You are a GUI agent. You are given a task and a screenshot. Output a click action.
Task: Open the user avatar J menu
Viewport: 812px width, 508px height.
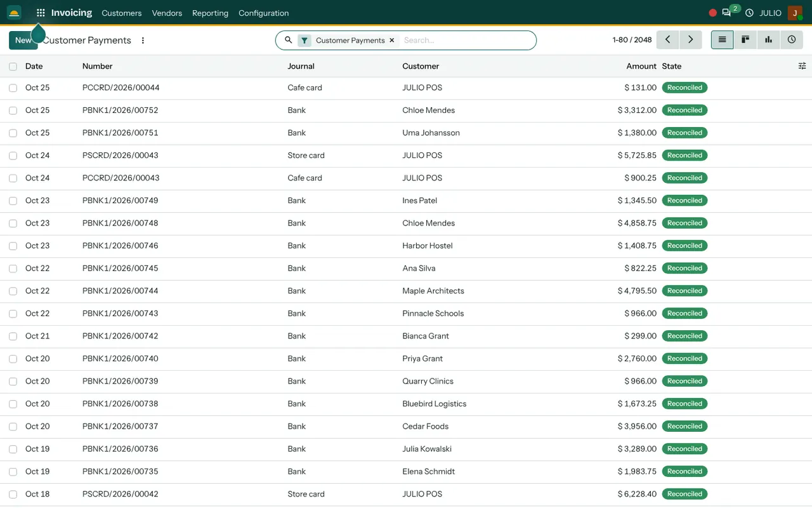click(795, 13)
